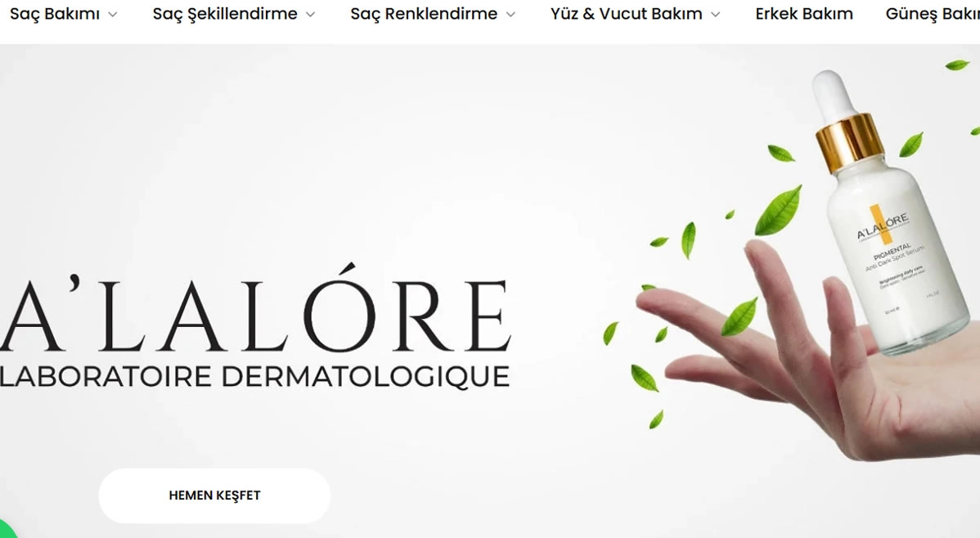This screenshot has height=538, width=980.
Task: Open the Güneş Bakım category
Action: pyautogui.click(x=933, y=14)
